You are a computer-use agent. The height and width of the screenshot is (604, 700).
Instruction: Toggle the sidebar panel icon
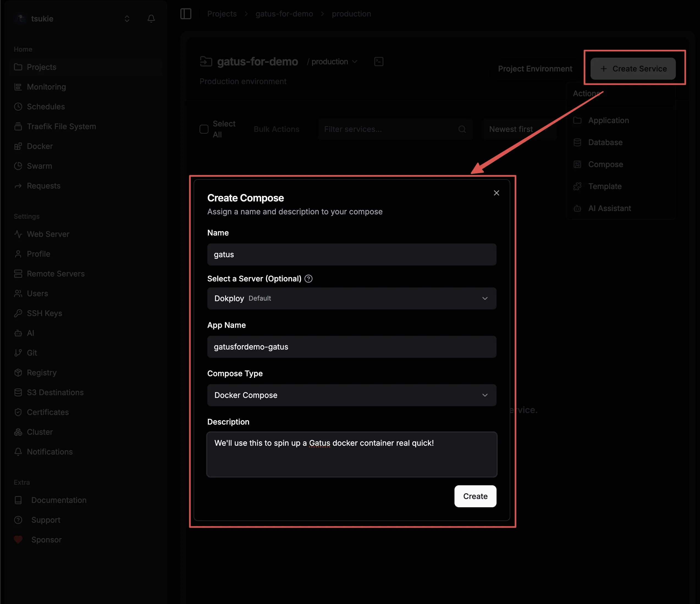pyautogui.click(x=186, y=14)
